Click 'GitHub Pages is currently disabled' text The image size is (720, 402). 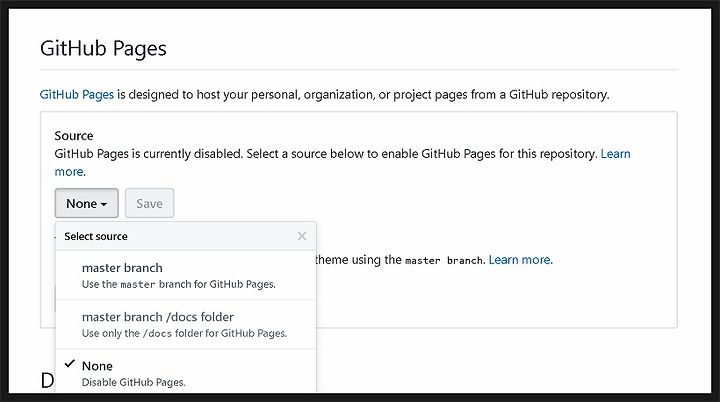(148, 153)
